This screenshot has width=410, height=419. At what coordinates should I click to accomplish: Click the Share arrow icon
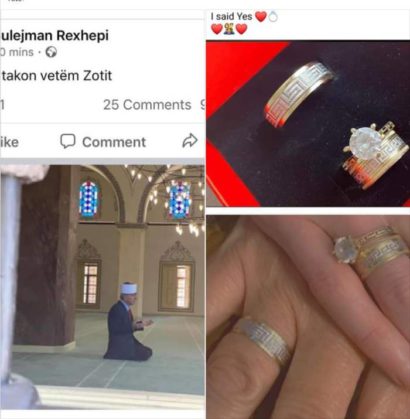click(190, 140)
